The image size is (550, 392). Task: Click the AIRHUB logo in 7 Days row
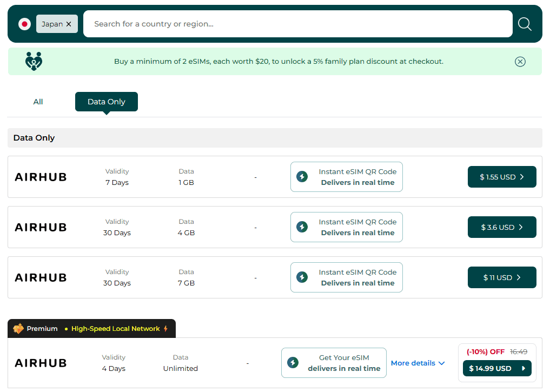(41, 177)
